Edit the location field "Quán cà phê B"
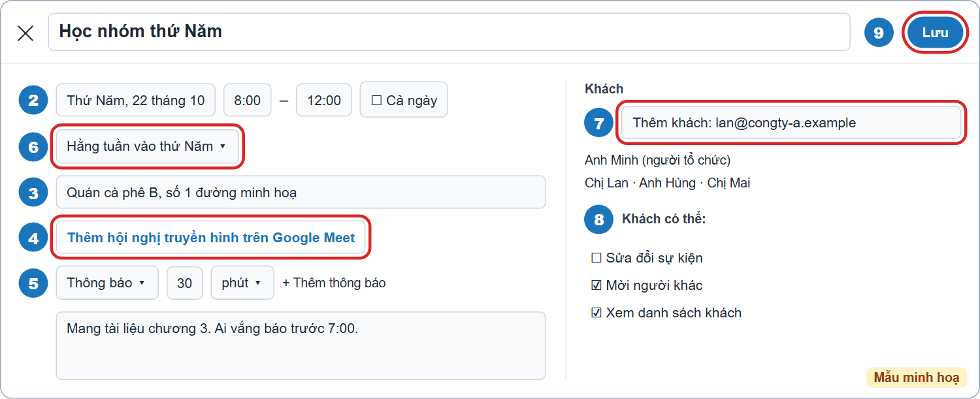 [301, 193]
